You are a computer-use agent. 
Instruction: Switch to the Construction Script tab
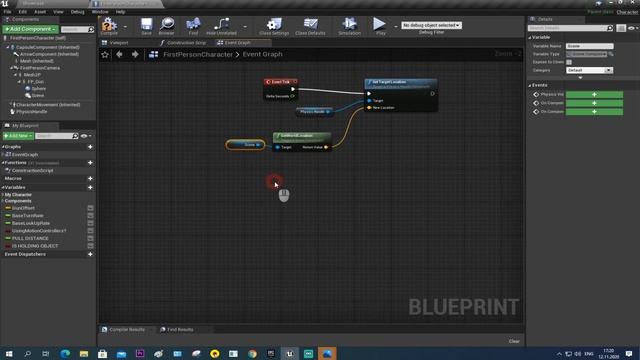tap(186, 42)
